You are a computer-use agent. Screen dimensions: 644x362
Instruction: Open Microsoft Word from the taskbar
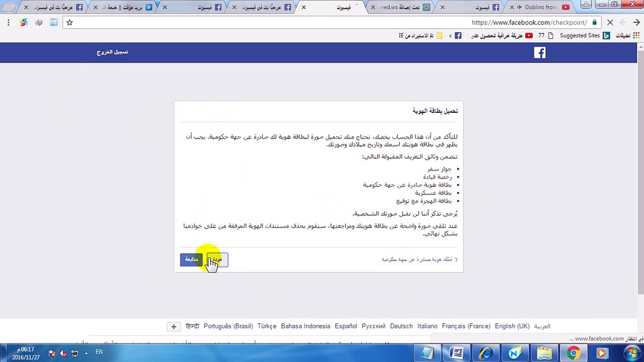[457, 353]
